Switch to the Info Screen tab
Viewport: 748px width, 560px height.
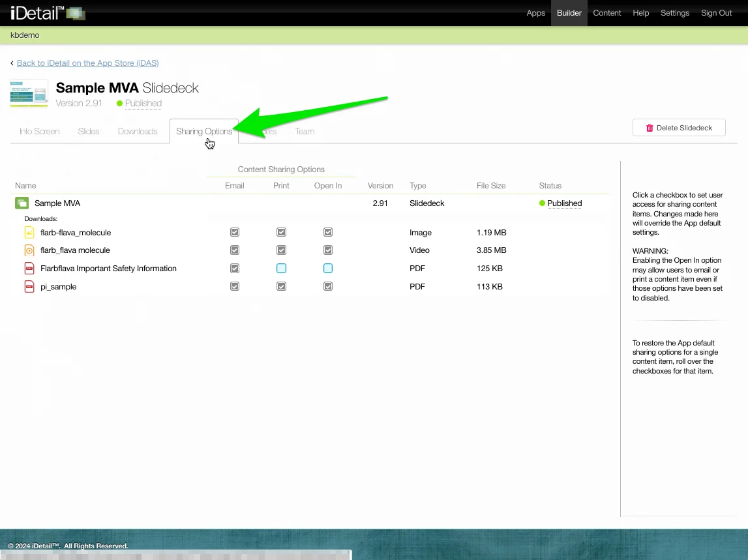(x=39, y=131)
